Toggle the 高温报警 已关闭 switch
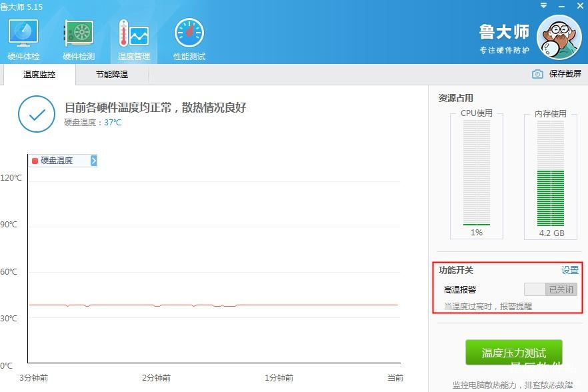The width and height of the screenshot is (588, 392). click(x=551, y=289)
